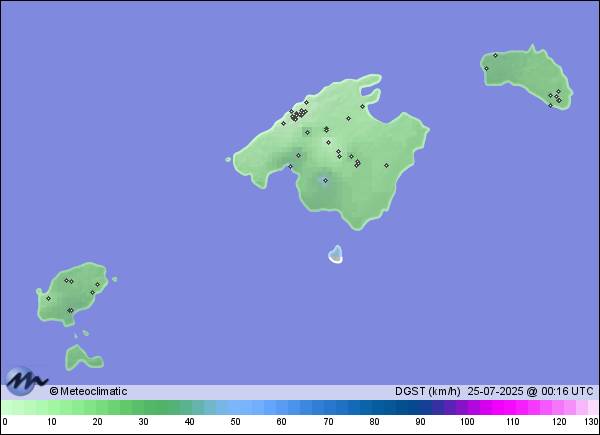This screenshot has height=435, width=600.
Task: Click the scale value 120
Action: tap(559, 422)
